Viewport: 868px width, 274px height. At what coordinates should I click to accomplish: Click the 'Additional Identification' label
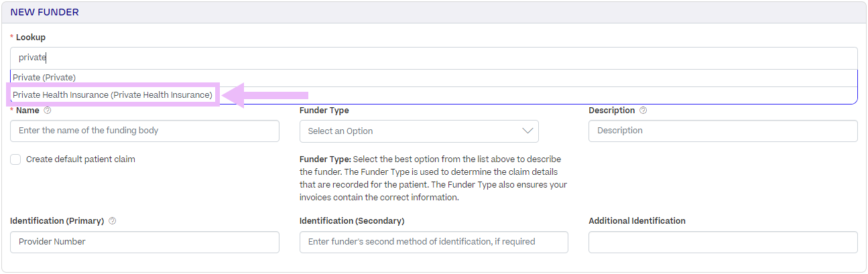(637, 221)
